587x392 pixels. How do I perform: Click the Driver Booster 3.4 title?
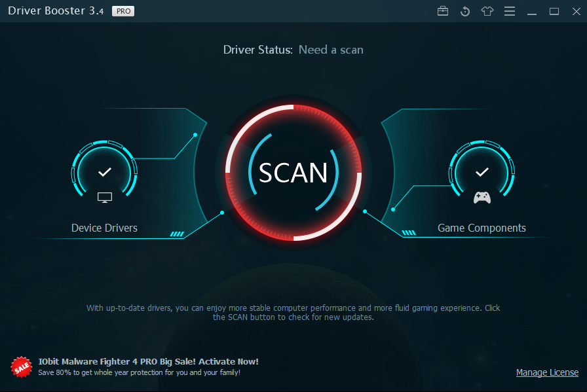tap(55, 10)
